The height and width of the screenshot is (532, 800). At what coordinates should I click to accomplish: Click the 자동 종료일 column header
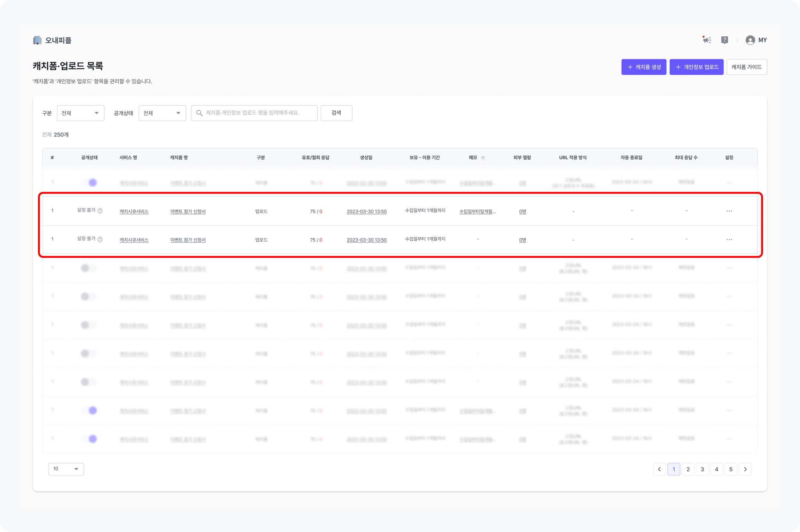pyautogui.click(x=631, y=158)
